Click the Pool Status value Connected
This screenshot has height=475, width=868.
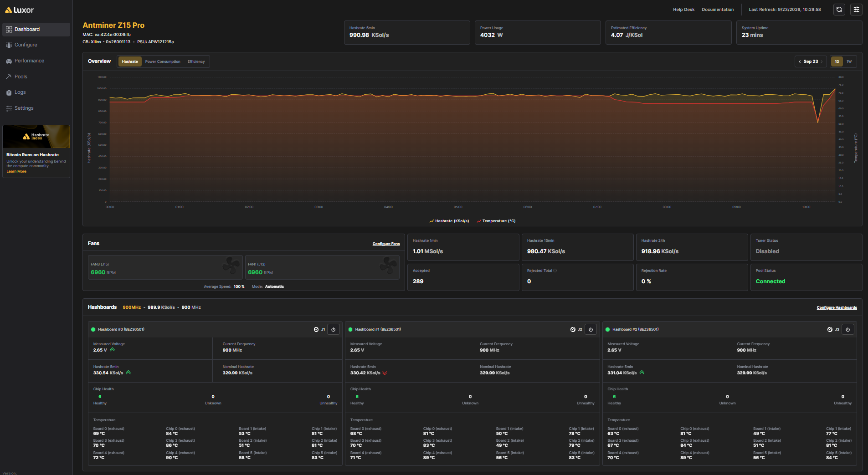pos(770,281)
